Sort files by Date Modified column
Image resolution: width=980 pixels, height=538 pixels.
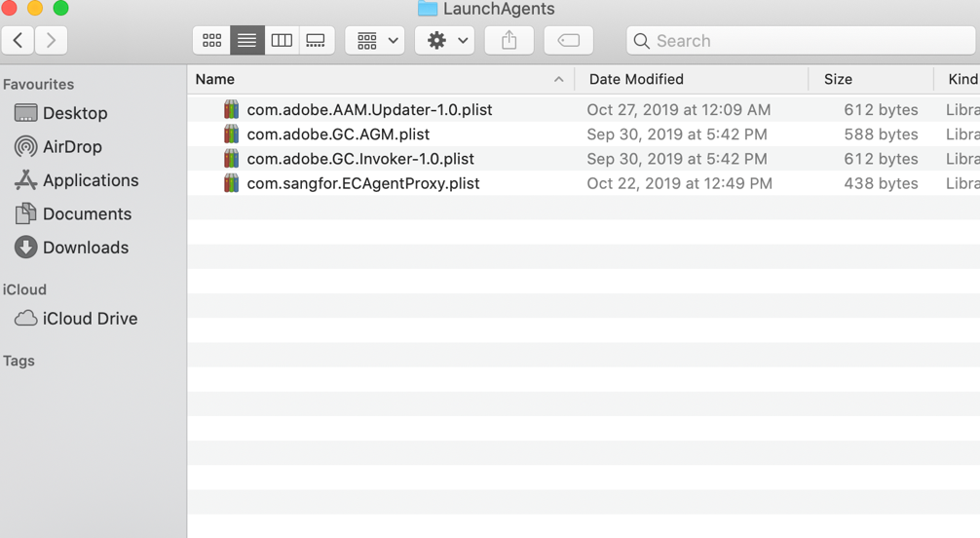(682, 79)
